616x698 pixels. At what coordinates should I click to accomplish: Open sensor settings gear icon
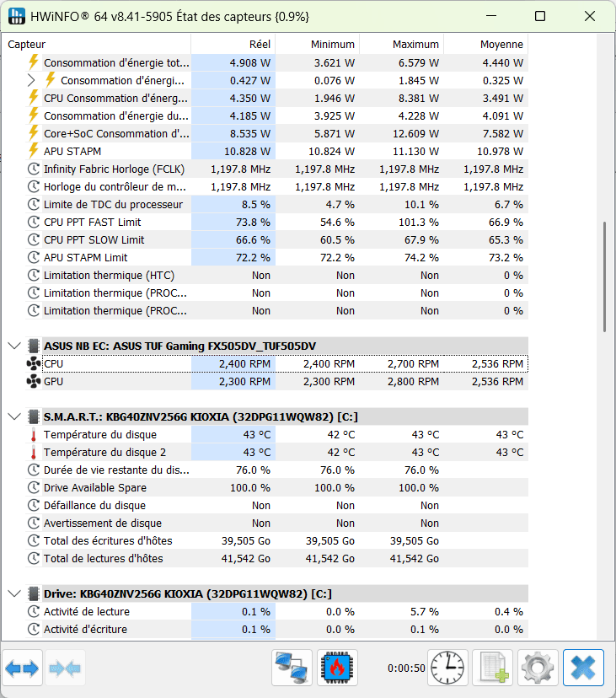click(x=538, y=668)
